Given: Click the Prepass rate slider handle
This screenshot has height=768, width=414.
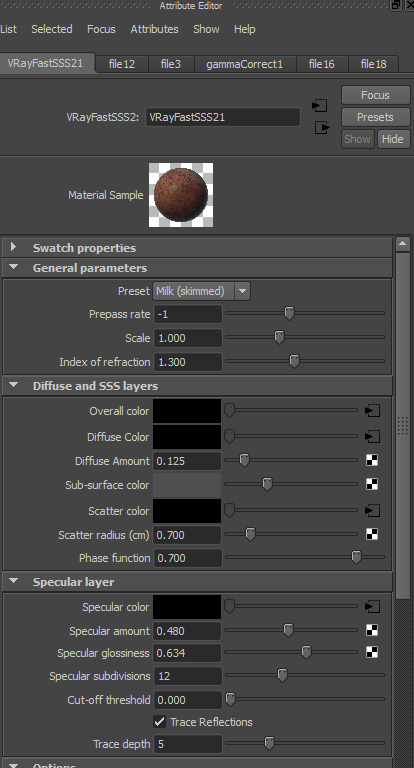Looking at the screenshot, I should click(290, 313).
